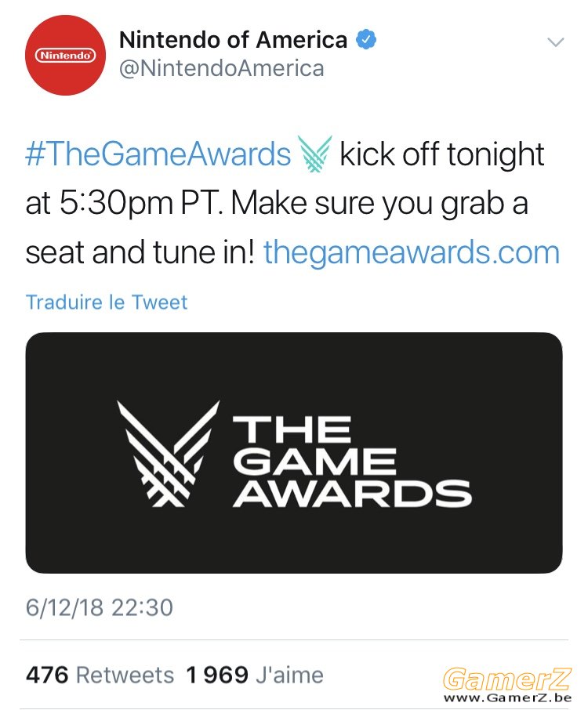Viewport: 588px width, 710px height.
Task: Click the white winged trophy logo in card
Action: pyautogui.click(x=168, y=454)
